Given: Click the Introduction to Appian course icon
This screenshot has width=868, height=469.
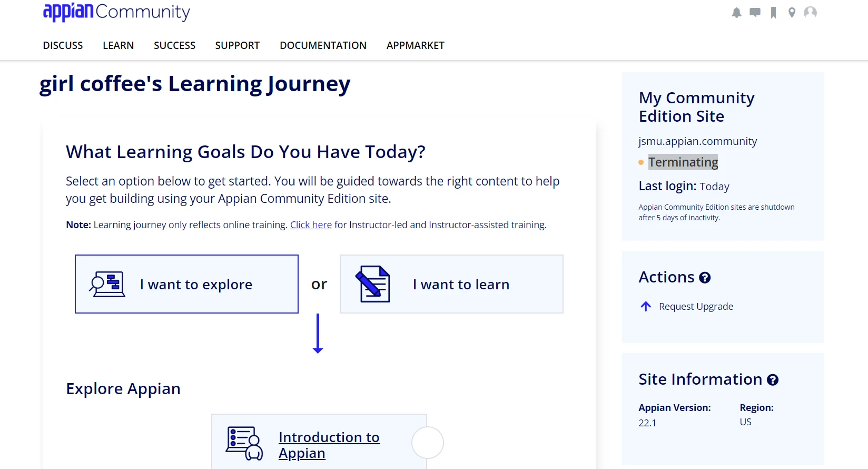Looking at the screenshot, I should pos(244,443).
